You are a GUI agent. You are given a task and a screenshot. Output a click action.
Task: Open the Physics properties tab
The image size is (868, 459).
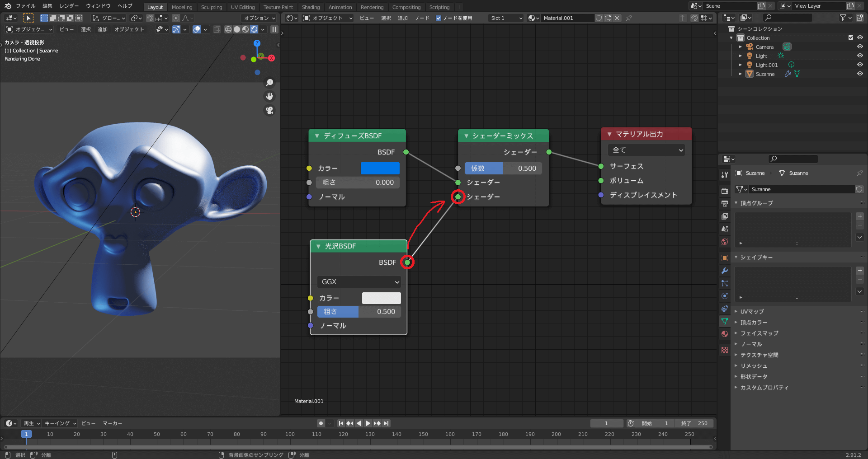tap(725, 296)
